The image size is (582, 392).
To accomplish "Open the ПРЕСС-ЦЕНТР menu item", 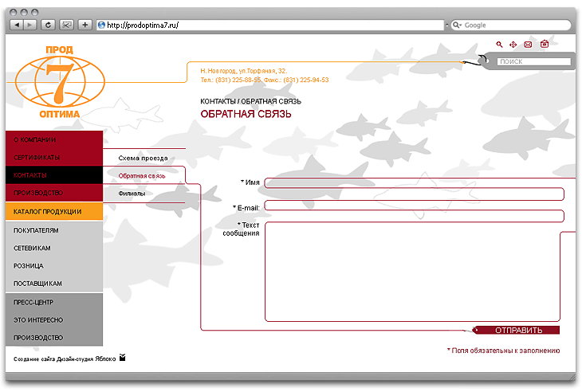I will click(54, 302).
